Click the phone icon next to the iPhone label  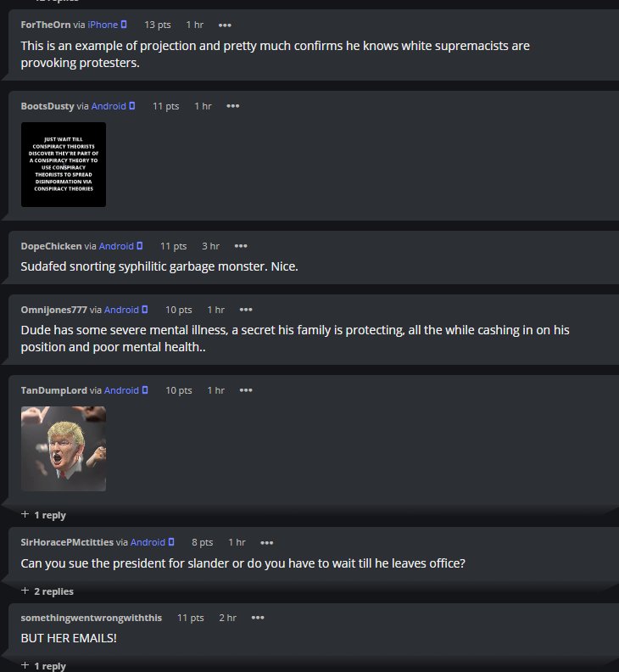[x=124, y=25]
